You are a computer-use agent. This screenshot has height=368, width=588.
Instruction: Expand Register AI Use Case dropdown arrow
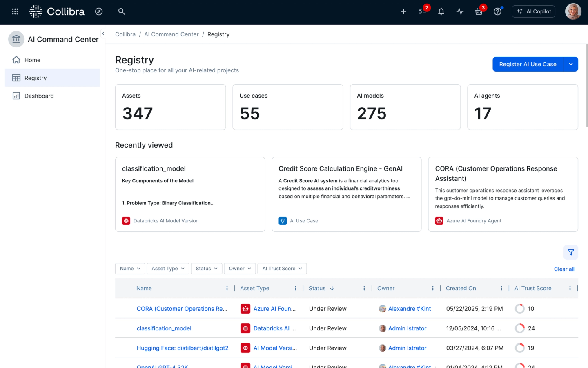(x=571, y=64)
